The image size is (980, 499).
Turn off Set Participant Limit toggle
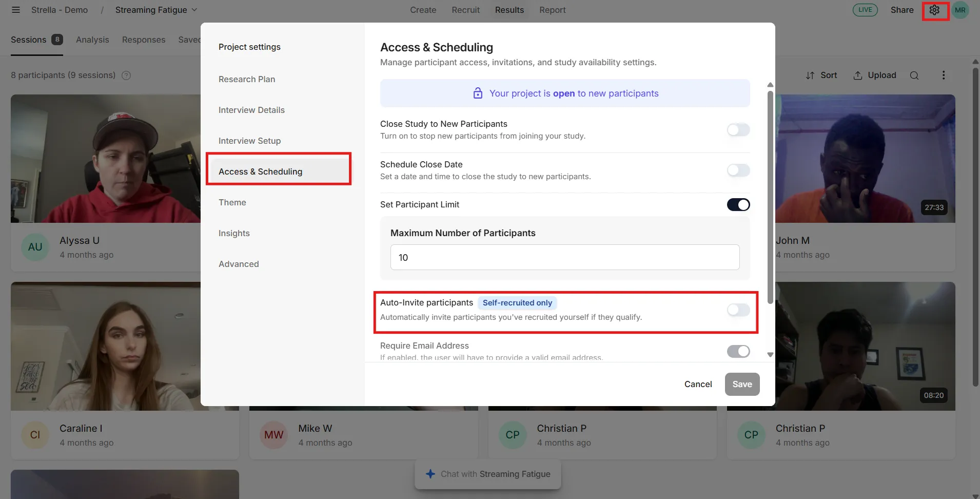coord(738,205)
